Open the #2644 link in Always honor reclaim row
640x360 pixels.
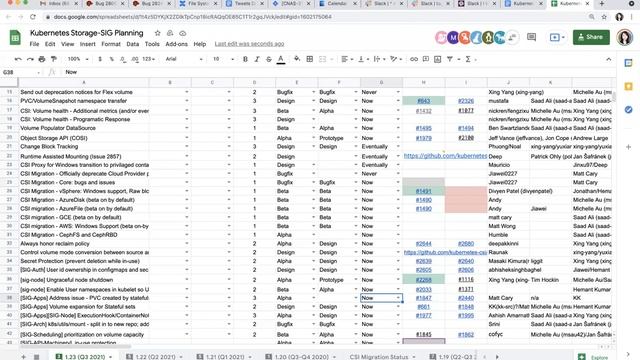click(423, 244)
